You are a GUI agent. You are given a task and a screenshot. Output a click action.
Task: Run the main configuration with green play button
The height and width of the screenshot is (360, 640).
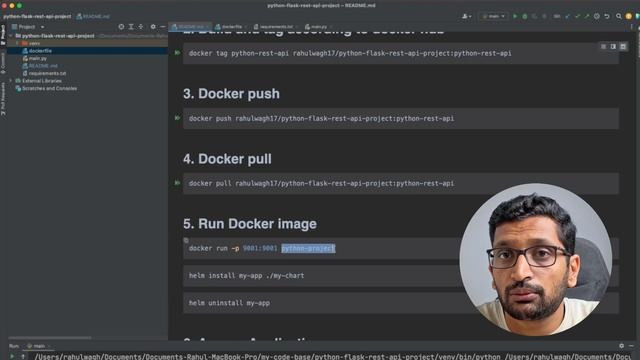(x=515, y=16)
